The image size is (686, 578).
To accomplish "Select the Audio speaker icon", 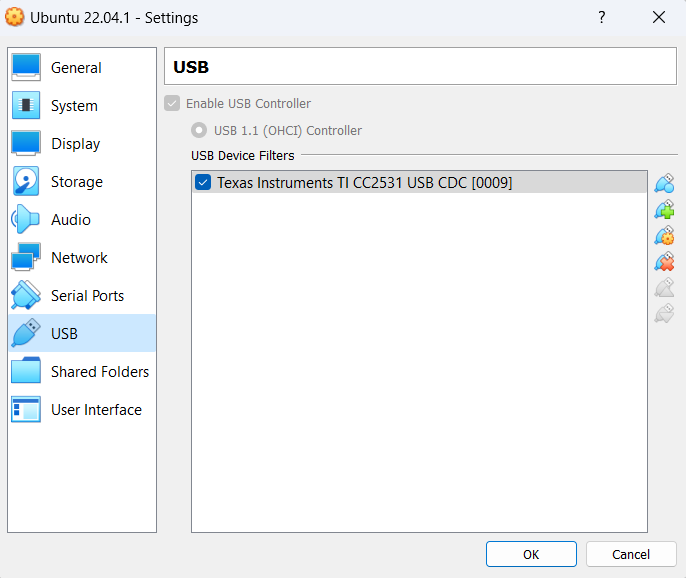I will pos(26,220).
